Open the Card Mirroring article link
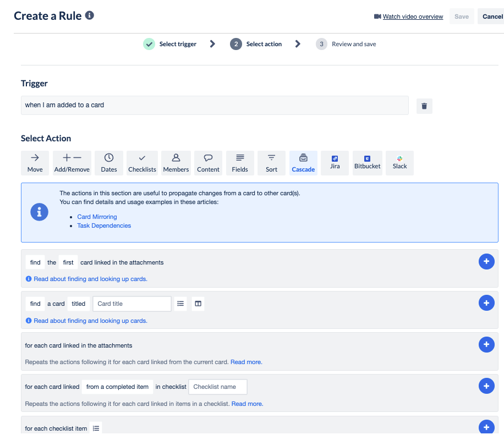 click(x=97, y=217)
